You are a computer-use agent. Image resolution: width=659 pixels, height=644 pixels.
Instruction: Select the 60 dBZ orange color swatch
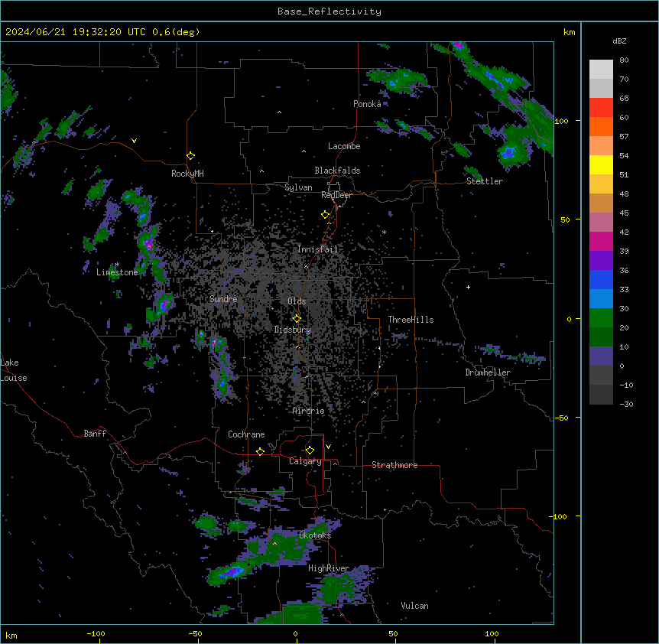click(601, 126)
